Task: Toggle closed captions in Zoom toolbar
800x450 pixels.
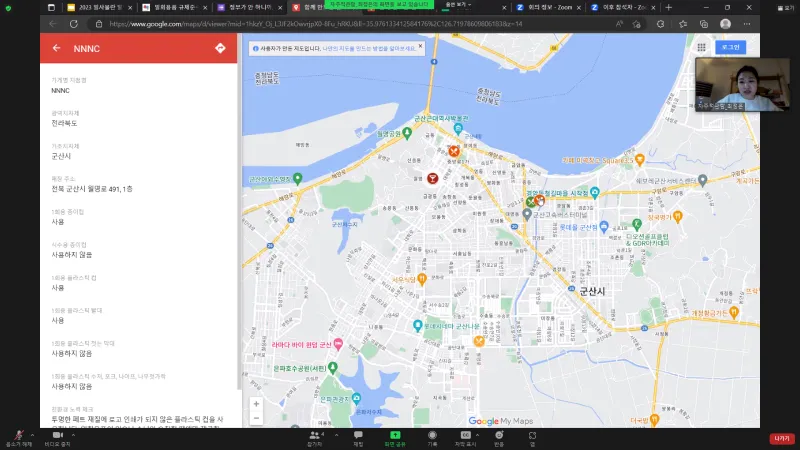Action: [x=465, y=438]
